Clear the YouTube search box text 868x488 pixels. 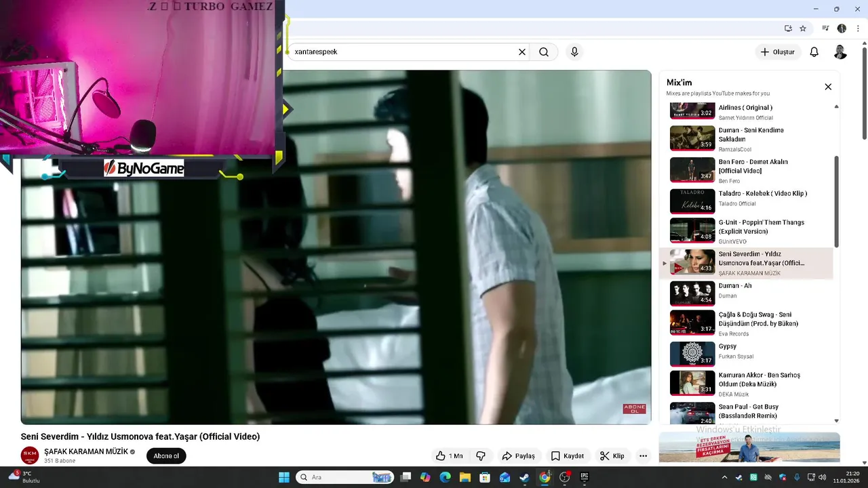pyautogui.click(x=522, y=52)
